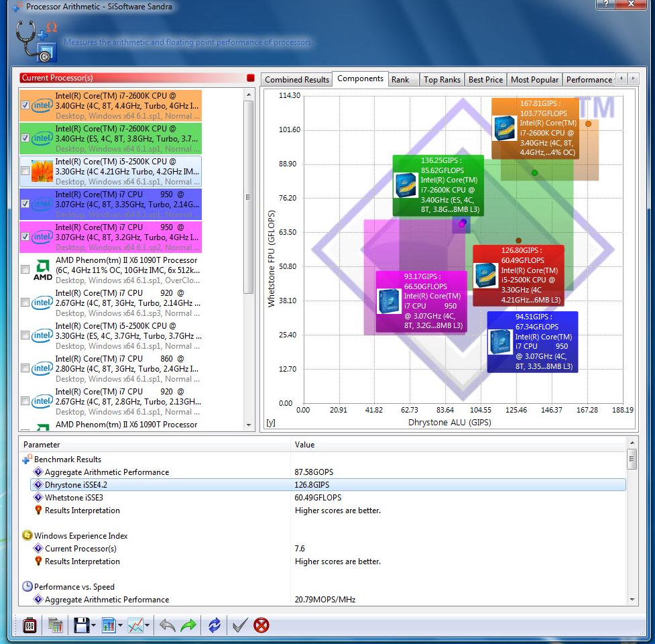Image resolution: width=655 pixels, height=644 pixels.
Task: Open the line graph icon dropdown arrow
Action: point(147,626)
